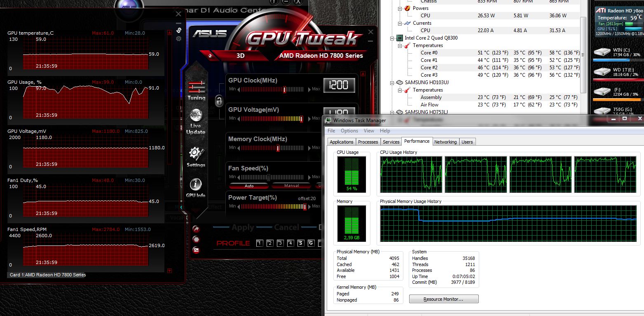Click hardware monitor vertical scrollbar thumb
Screen dimensions: 644x316
(583, 56)
